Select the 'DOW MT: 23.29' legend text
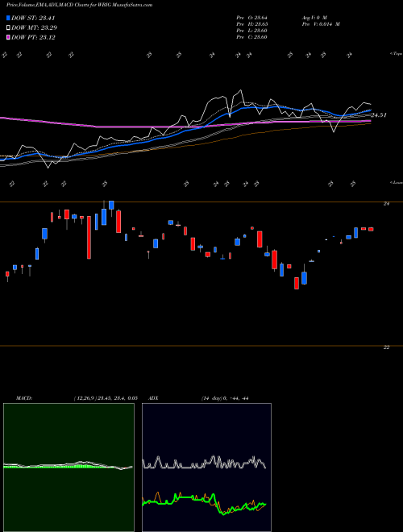 click(x=35, y=28)
